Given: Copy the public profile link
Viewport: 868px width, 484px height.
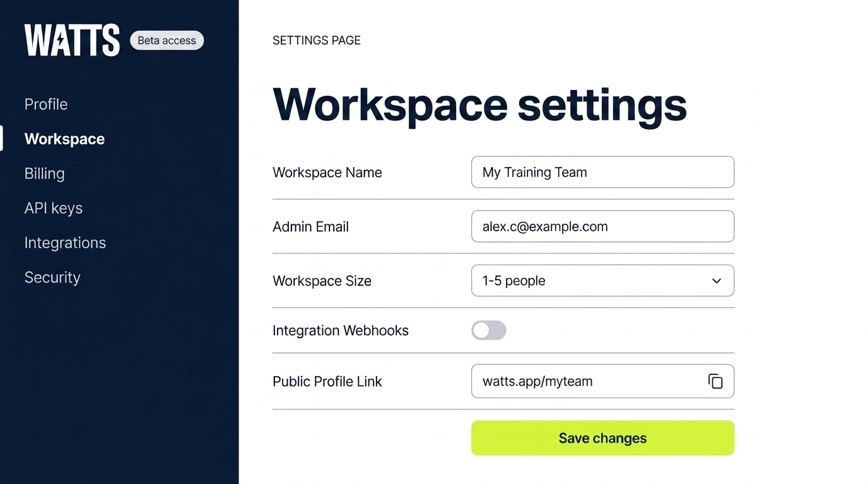Looking at the screenshot, I should tap(715, 381).
